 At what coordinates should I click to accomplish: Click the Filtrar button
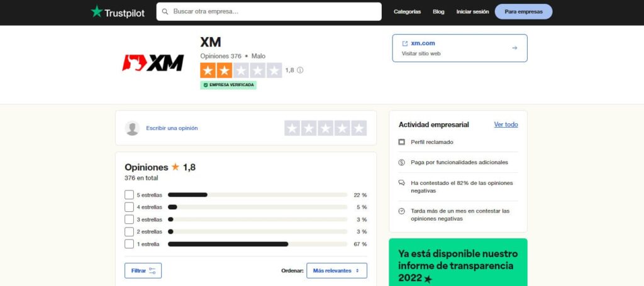[143, 271]
